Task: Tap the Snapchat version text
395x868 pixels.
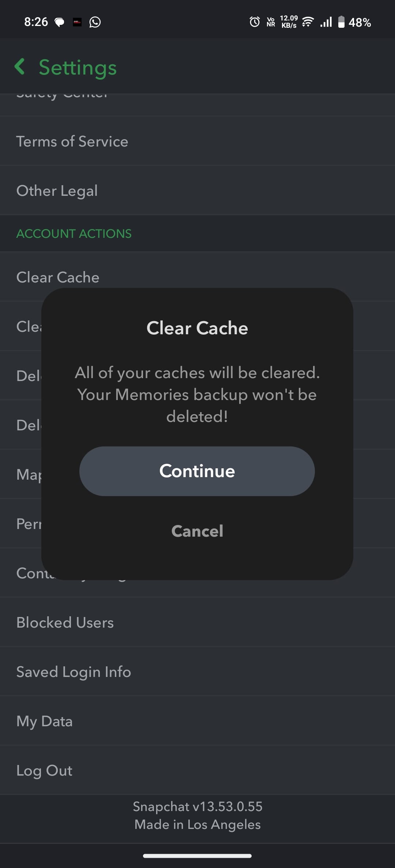Action: pyautogui.click(x=197, y=807)
